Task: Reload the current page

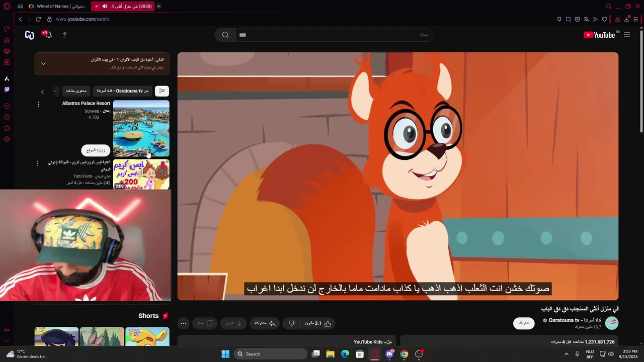Action: point(38,19)
